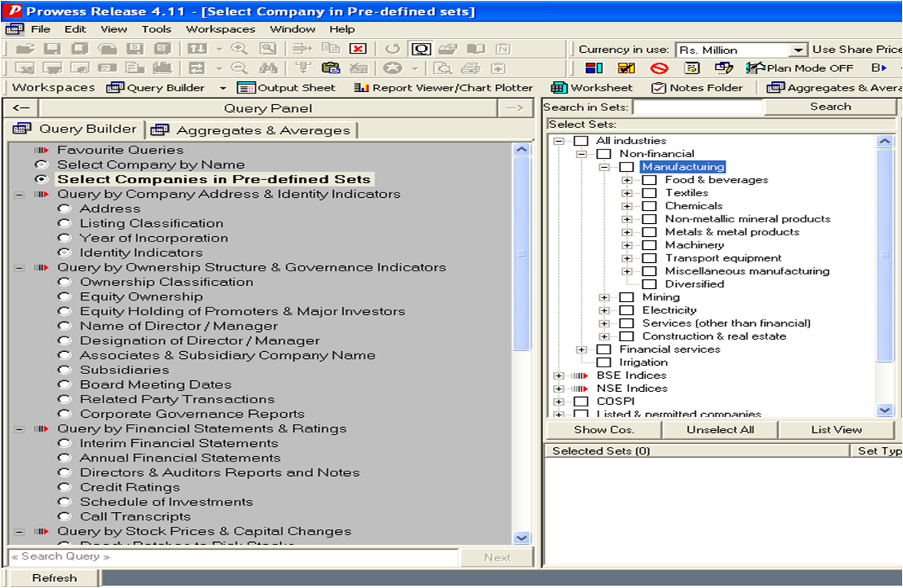Click the Unselect All button

720,429
